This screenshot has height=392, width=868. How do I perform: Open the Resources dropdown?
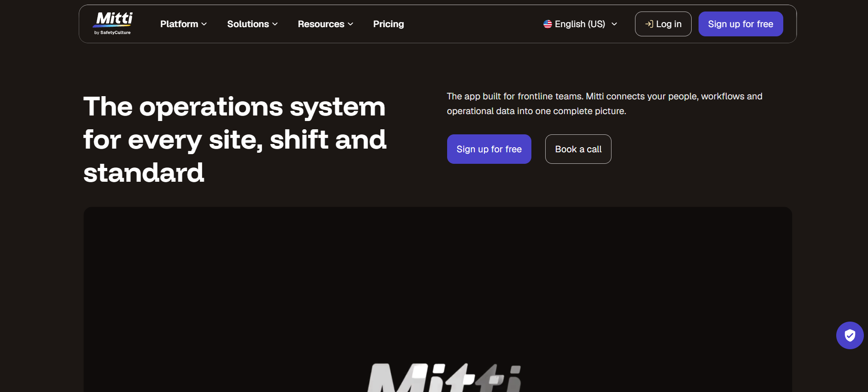tap(326, 24)
